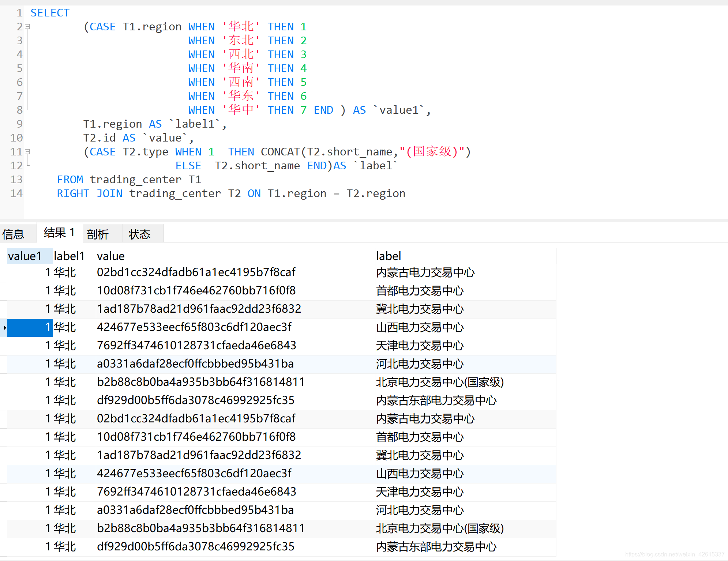
Task: Click the first 天津电力交易中心 label cell
Action: 420,346
